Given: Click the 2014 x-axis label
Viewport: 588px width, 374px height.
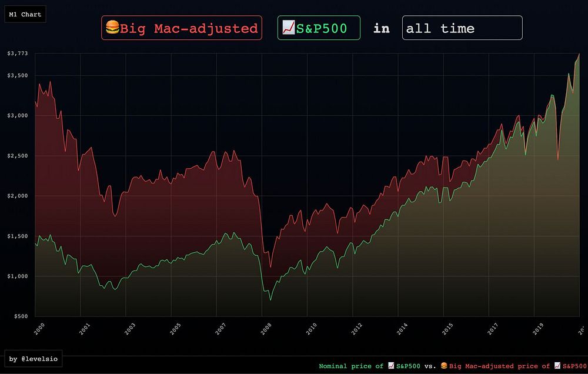Looking at the screenshot, I should (x=402, y=329).
